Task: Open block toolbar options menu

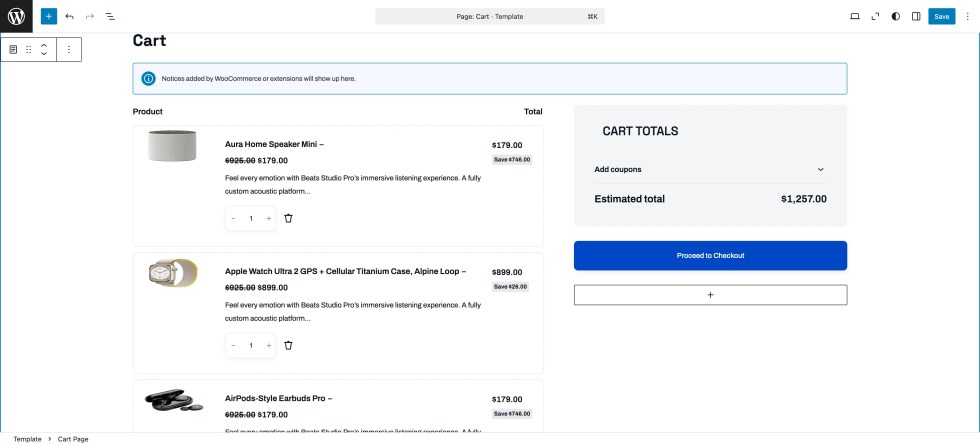Action: point(69,49)
